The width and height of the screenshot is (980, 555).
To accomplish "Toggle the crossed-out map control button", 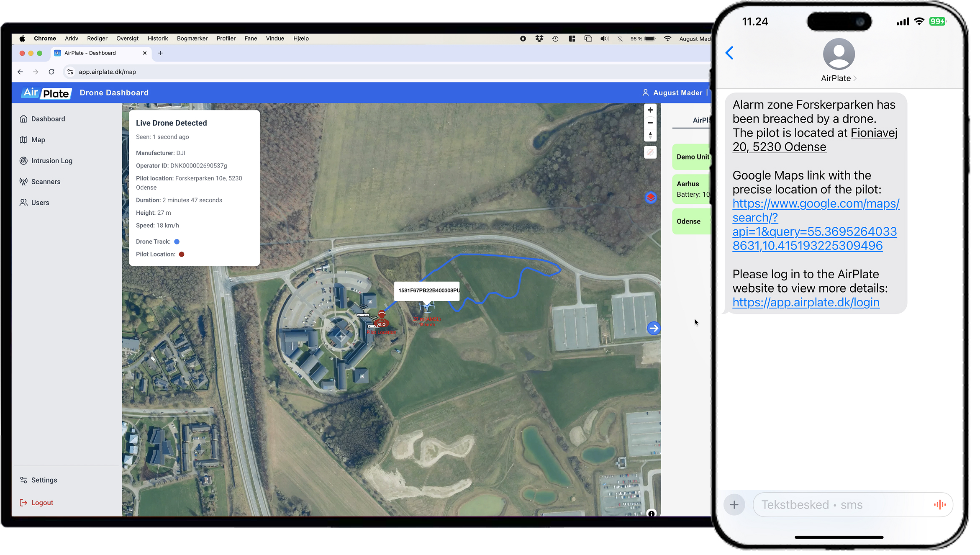I will pos(650,152).
